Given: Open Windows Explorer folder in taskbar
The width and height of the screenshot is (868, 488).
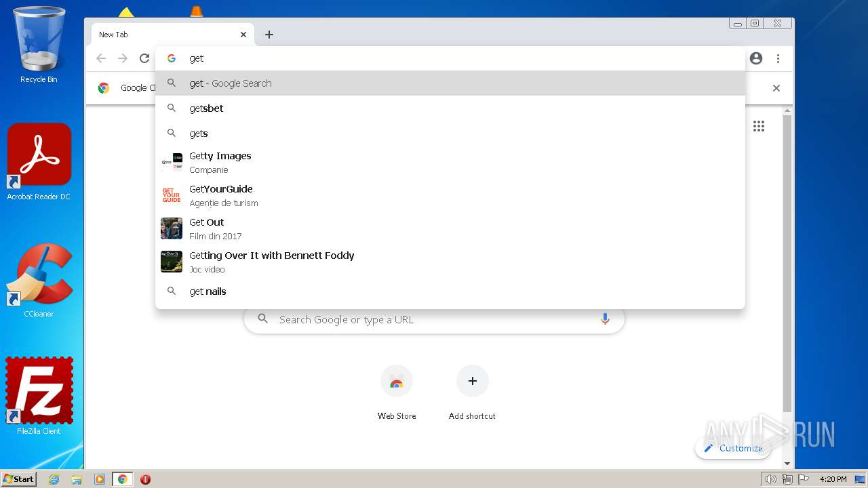Looking at the screenshot, I should pyautogui.click(x=77, y=479).
